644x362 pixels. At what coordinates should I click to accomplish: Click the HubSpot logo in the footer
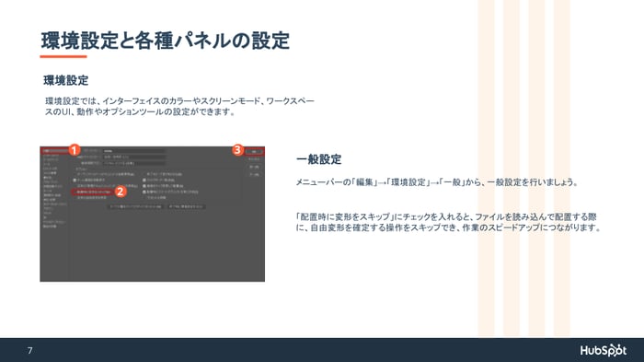(x=603, y=350)
